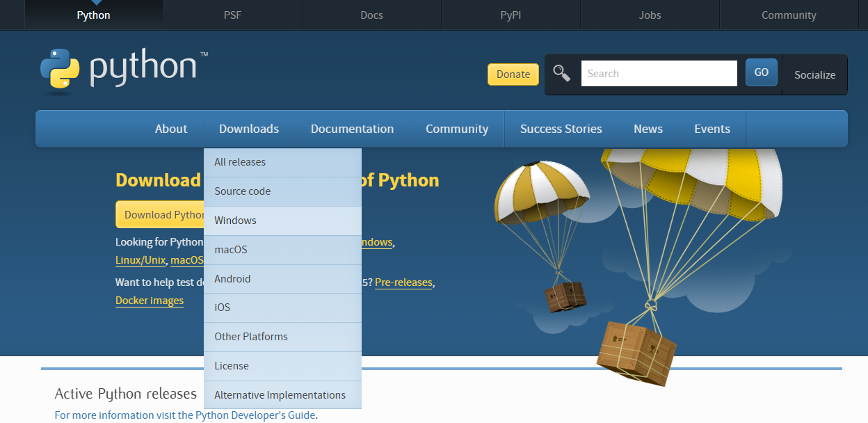The width and height of the screenshot is (868, 423).
Task: Open the Docs top tab
Action: click(371, 15)
